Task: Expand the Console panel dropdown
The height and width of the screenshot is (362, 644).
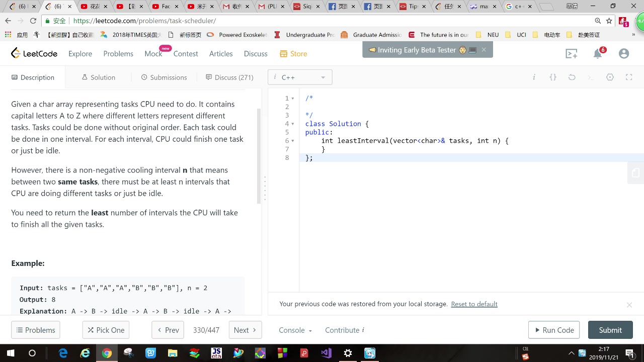Action: [294, 330]
